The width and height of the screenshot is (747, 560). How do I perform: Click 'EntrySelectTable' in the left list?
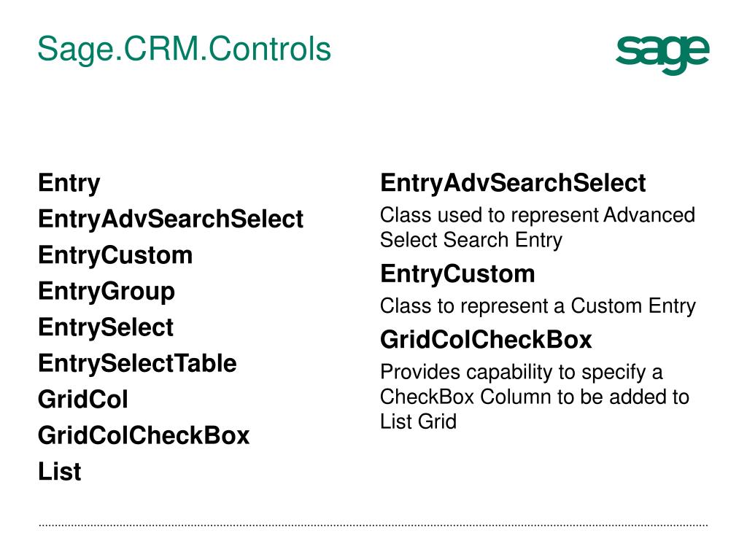(x=137, y=364)
